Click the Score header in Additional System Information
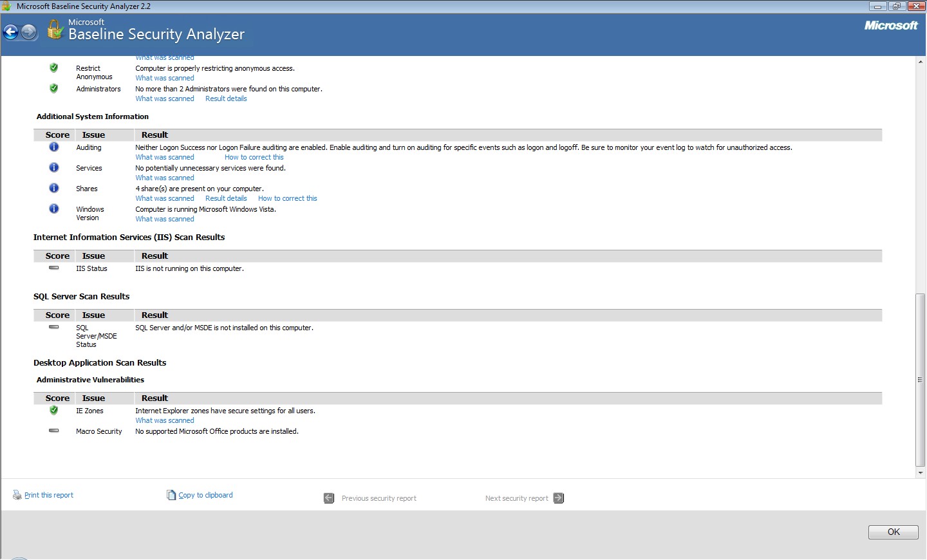Screen dimensions: 927x560 (57, 135)
